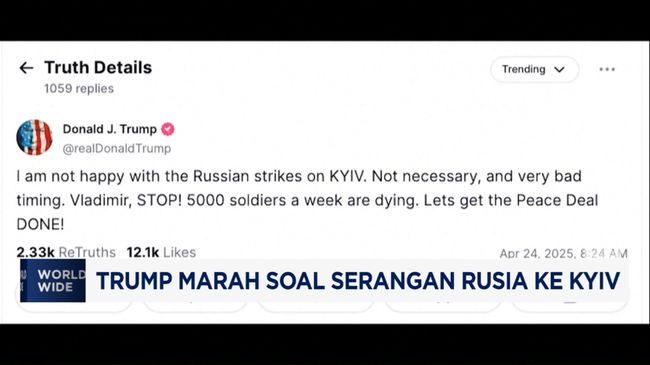This screenshot has width=650, height=365.
Task: Click the 1059 replies count
Action: point(79,88)
